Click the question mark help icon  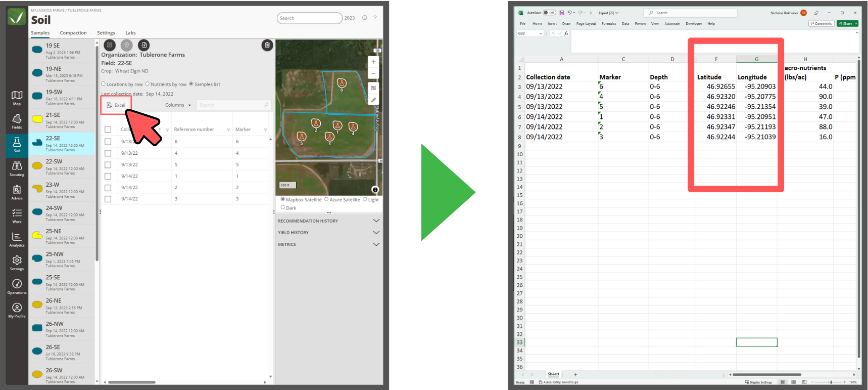375,18
